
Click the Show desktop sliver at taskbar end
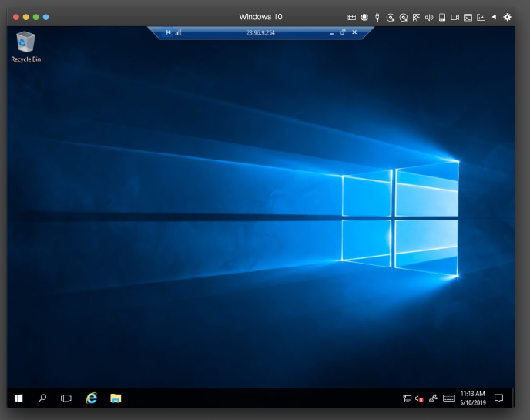[513, 398]
